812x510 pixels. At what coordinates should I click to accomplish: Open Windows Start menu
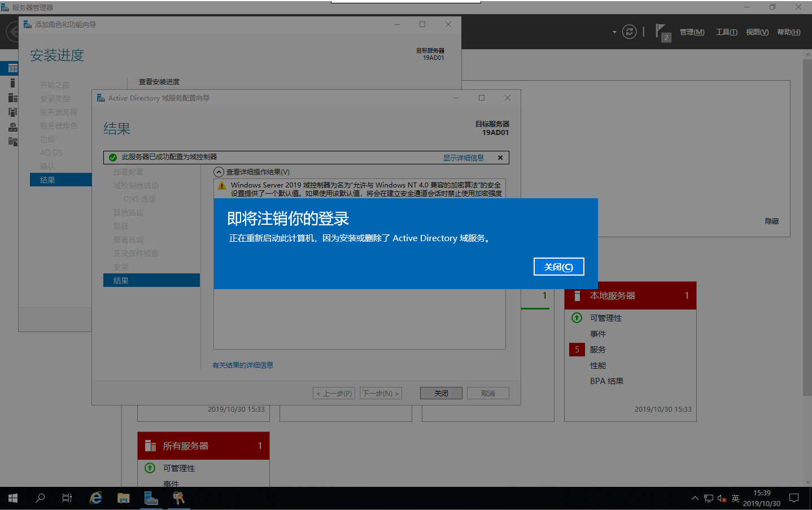point(13,498)
